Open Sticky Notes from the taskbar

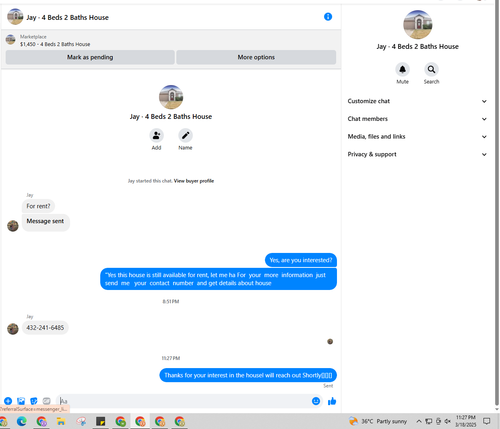(x=100, y=421)
